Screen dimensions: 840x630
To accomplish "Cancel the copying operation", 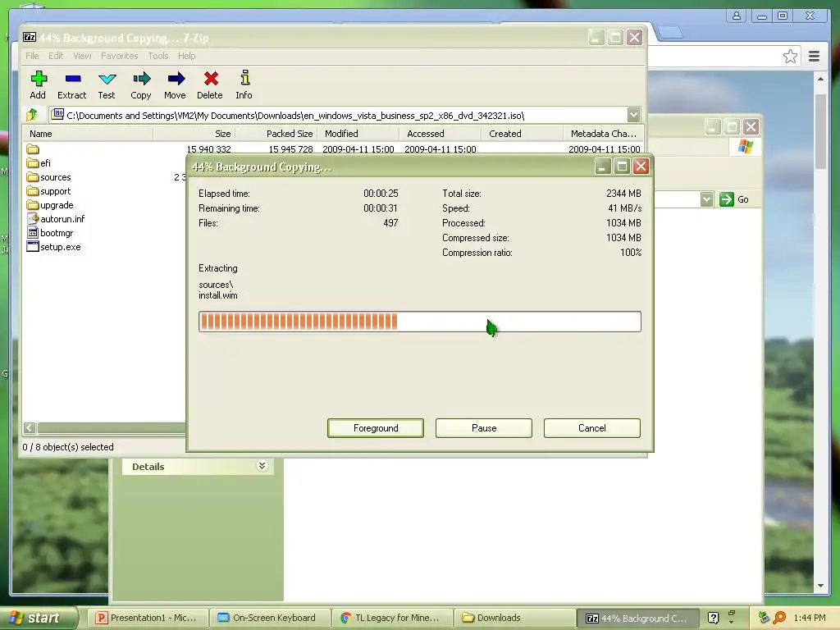I will point(592,428).
